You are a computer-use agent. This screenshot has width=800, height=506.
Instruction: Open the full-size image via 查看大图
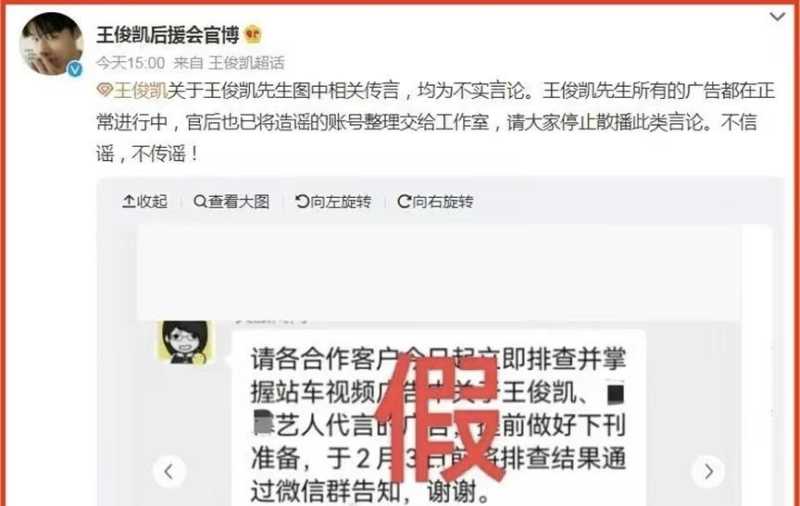[232, 201]
